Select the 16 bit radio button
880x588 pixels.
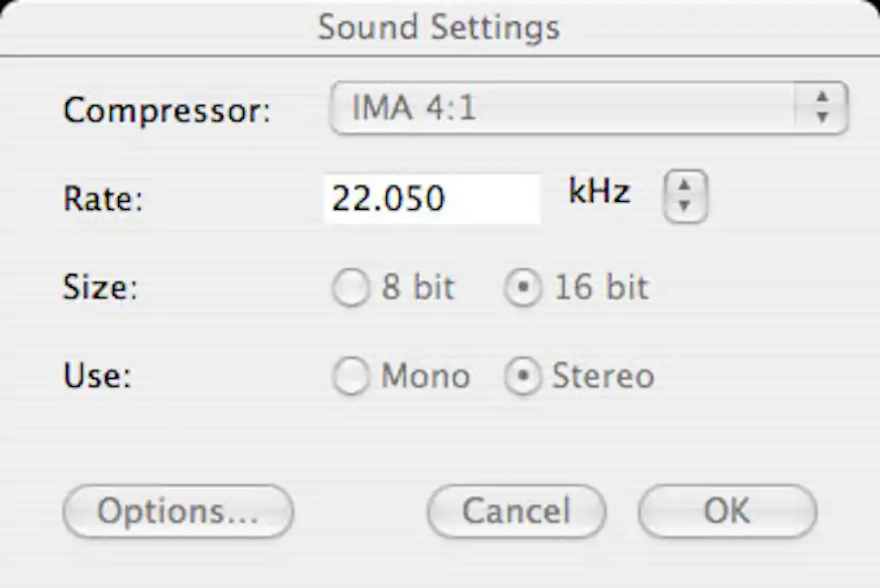[x=521, y=289]
